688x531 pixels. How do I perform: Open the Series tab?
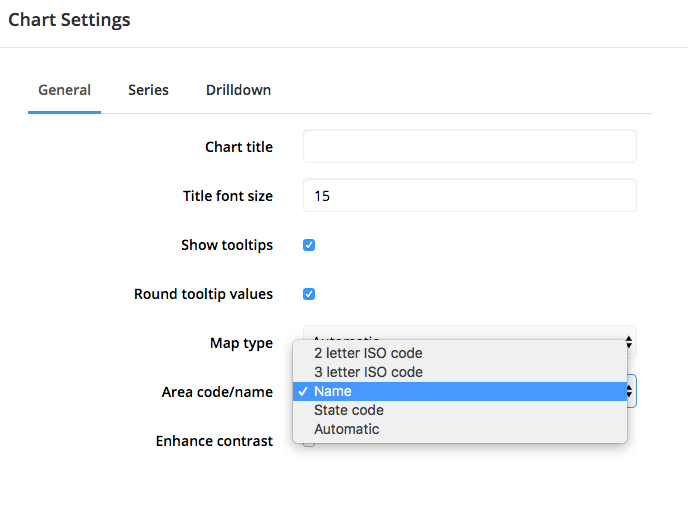148,90
